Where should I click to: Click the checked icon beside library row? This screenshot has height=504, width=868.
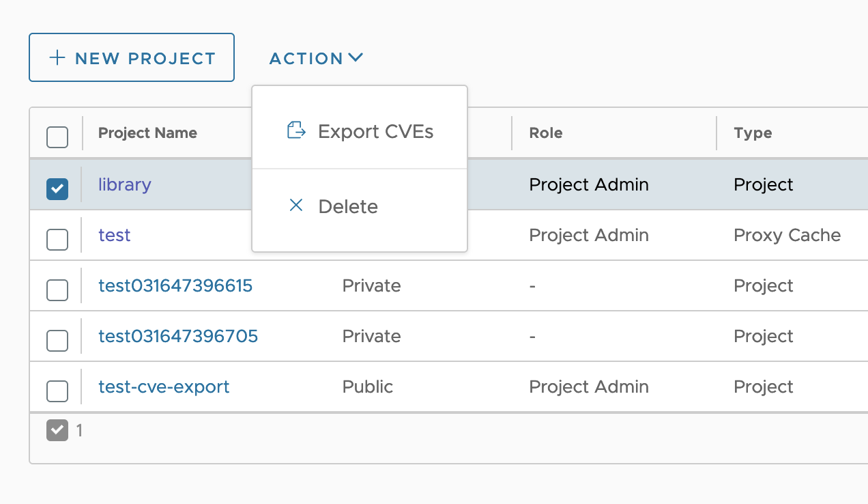point(57,188)
